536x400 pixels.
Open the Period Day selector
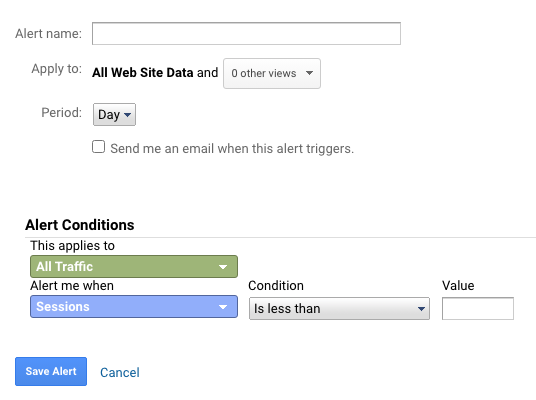click(114, 115)
